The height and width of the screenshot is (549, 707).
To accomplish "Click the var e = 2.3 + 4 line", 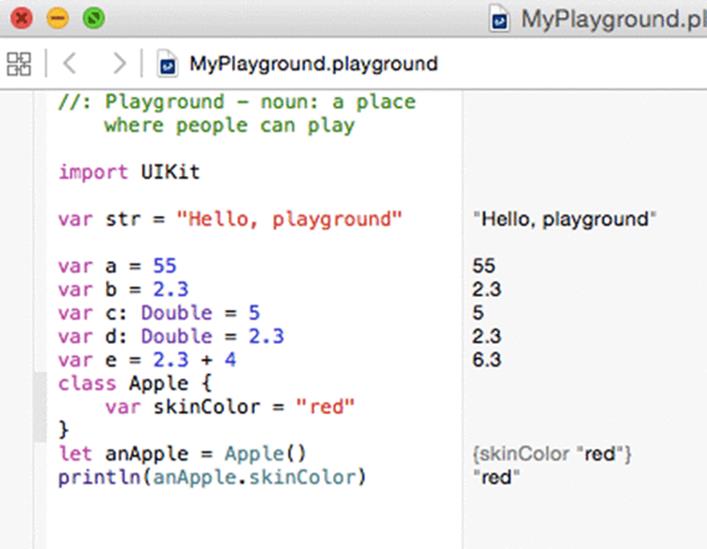I will (x=147, y=360).
